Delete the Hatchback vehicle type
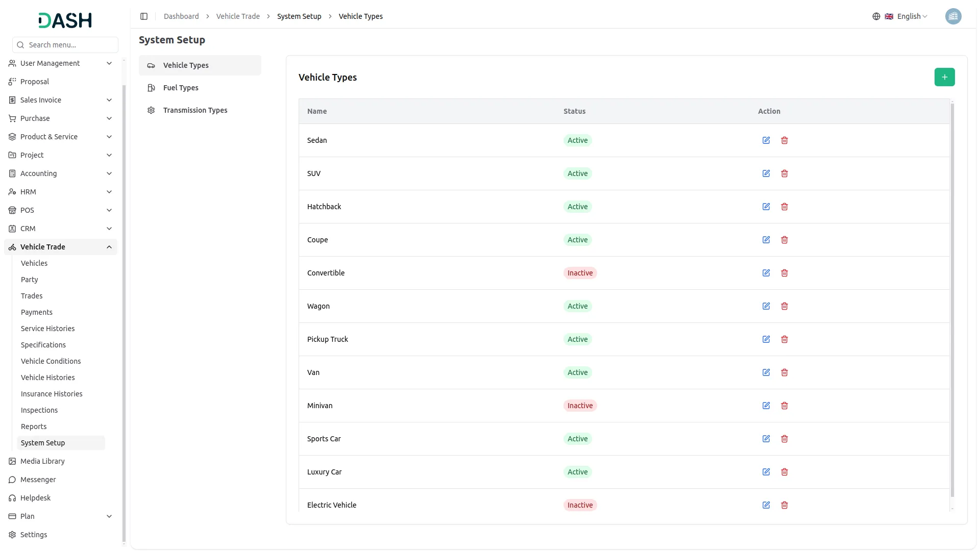980x551 pixels. (785, 207)
